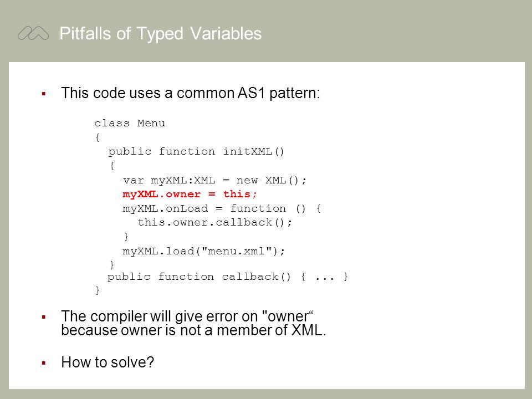Click the class Menu code line

(130, 123)
